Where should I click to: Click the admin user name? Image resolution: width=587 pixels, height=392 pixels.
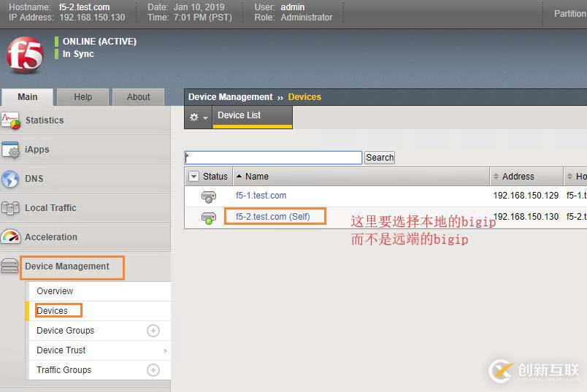click(293, 7)
